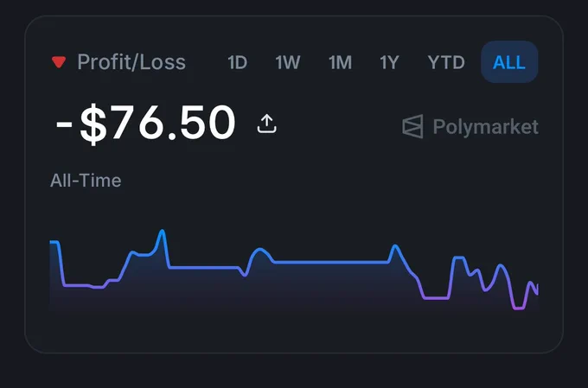Click the chart line's rightmost end point
588x388 pixels.
pyautogui.click(x=537, y=289)
